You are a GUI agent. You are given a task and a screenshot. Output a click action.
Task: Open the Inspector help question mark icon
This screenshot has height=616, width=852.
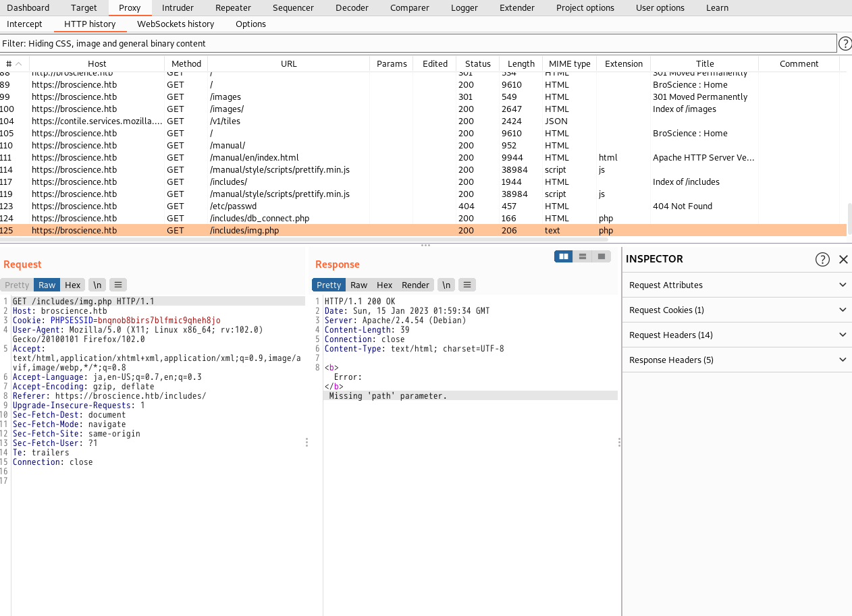pos(822,259)
